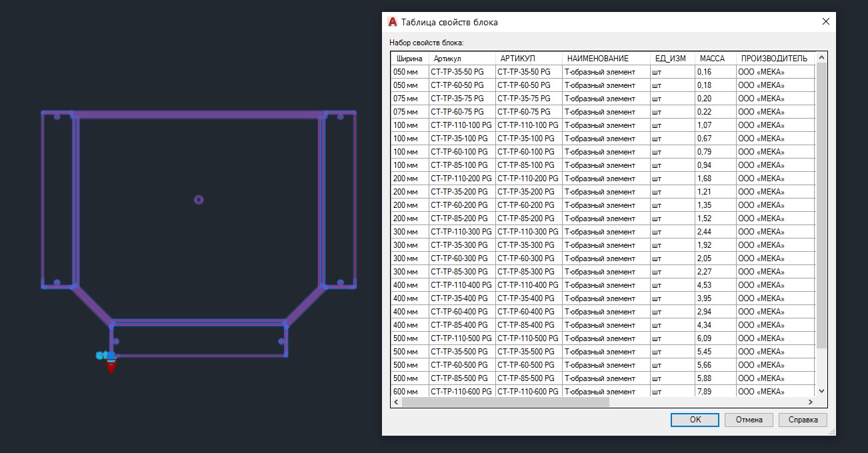Click mass value 0,18
The height and width of the screenshot is (453, 868).
(x=715, y=85)
